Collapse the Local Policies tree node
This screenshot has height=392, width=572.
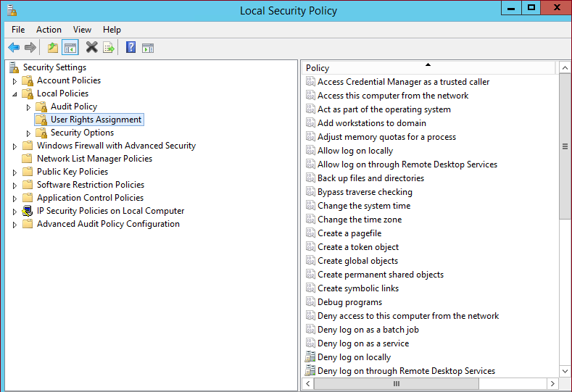pyautogui.click(x=14, y=94)
